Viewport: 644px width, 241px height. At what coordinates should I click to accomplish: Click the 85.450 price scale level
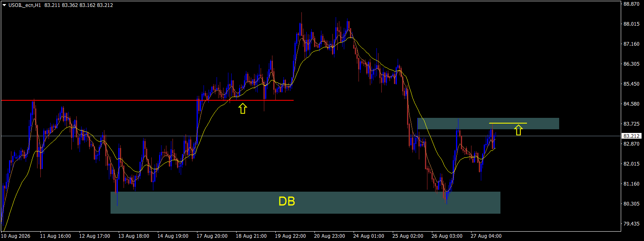coord(631,84)
